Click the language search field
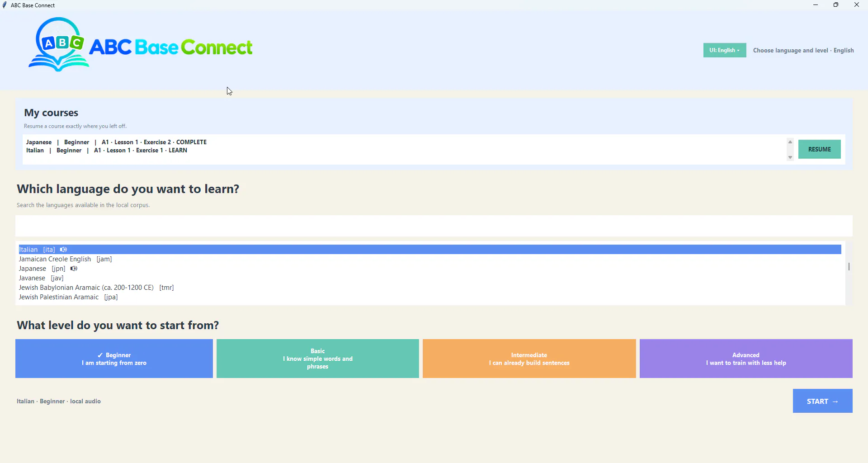 [434, 226]
